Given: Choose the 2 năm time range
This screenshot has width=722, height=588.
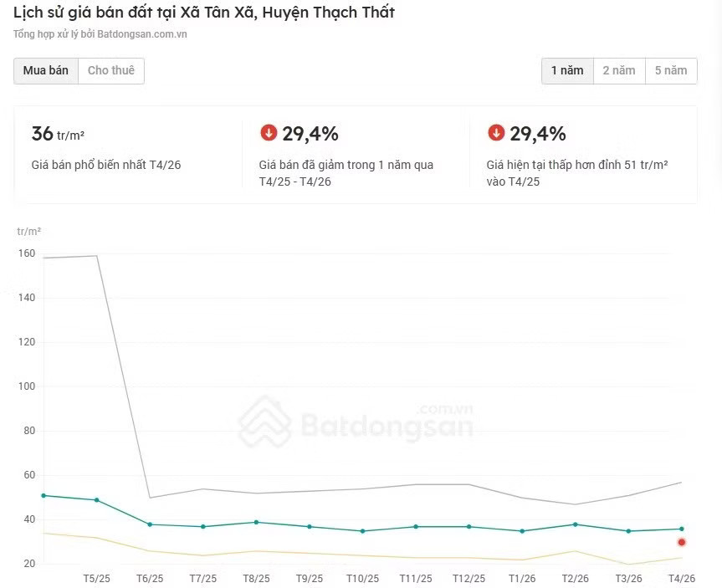Looking at the screenshot, I should (619, 70).
